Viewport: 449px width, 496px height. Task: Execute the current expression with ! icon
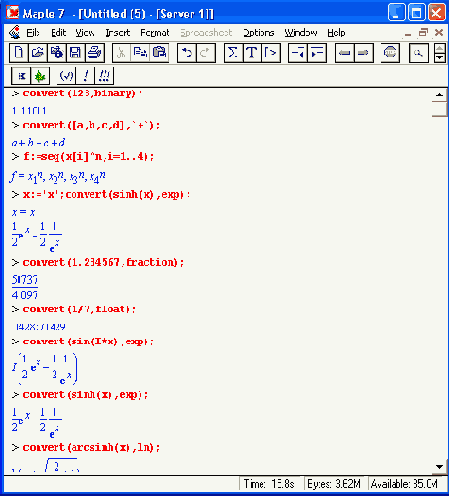click(x=86, y=76)
